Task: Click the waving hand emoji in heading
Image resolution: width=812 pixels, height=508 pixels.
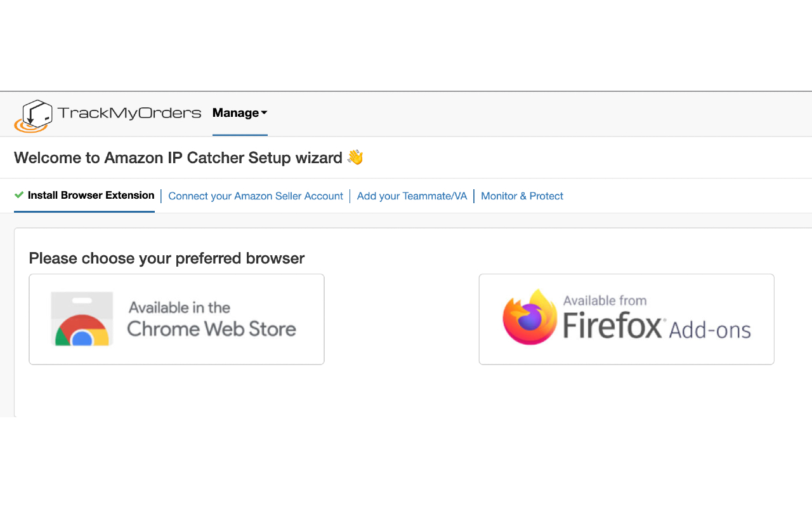Action: point(355,157)
